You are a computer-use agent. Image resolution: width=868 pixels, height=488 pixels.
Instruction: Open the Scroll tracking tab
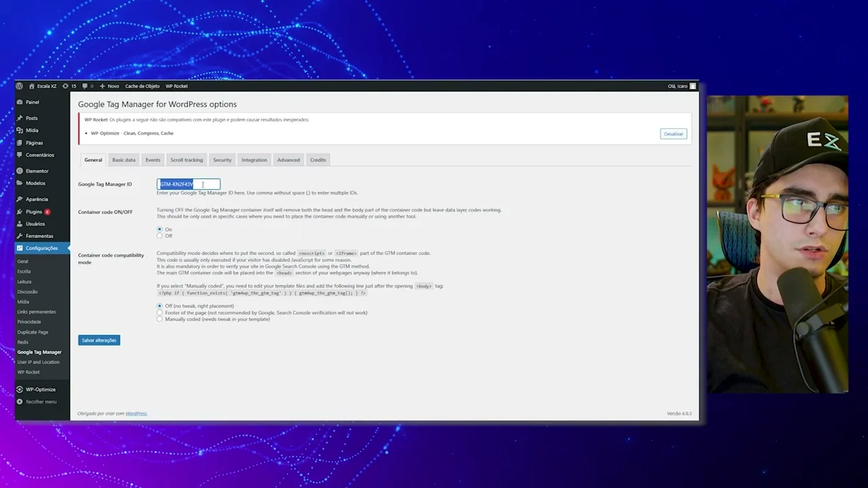click(x=186, y=160)
